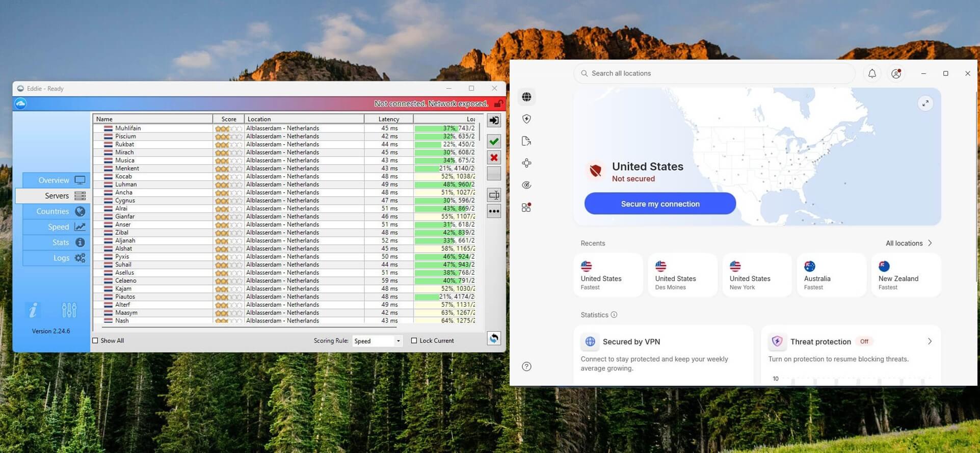Select the Rukbat server row

coord(284,144)
